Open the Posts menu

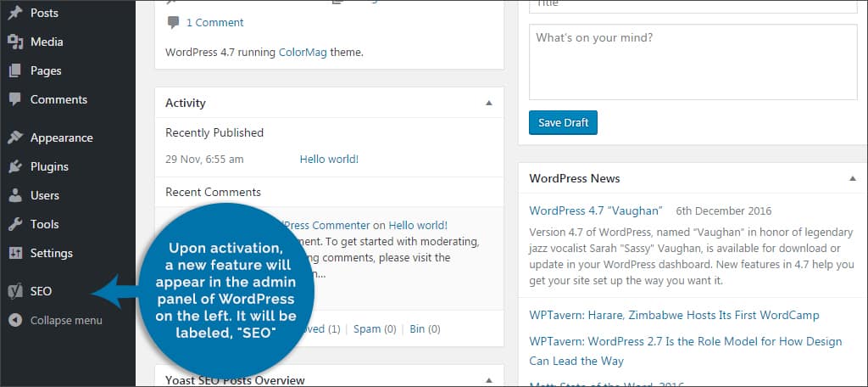pyautogui.click(x=44, y=13)
